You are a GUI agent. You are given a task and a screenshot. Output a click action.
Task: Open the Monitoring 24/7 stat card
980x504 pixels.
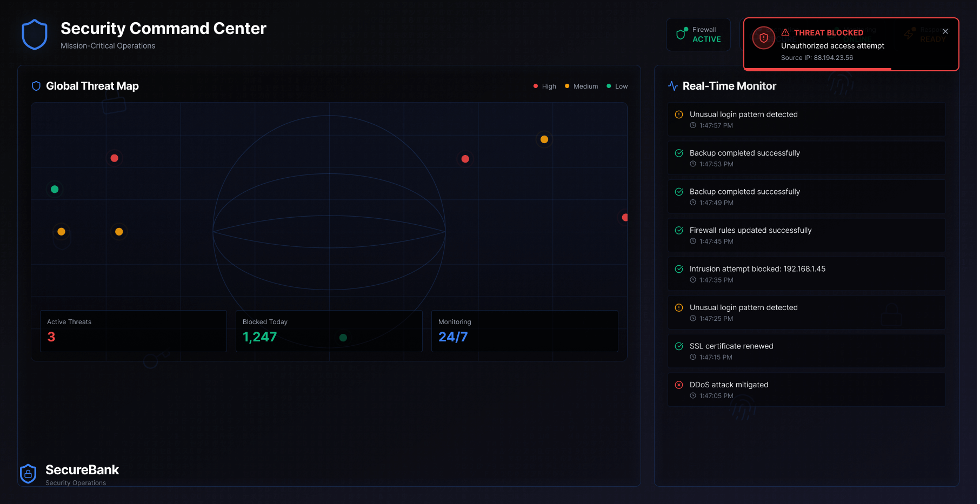[x=524, y=331]
